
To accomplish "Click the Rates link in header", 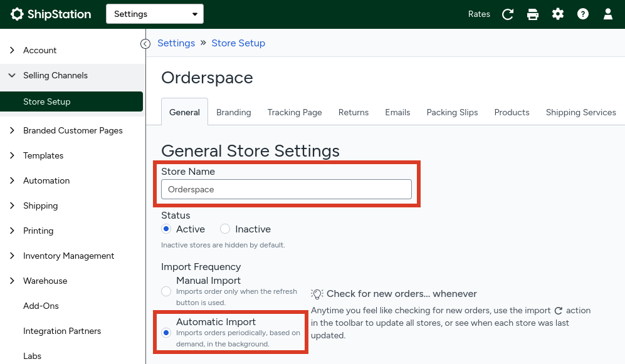I will 479,14.
